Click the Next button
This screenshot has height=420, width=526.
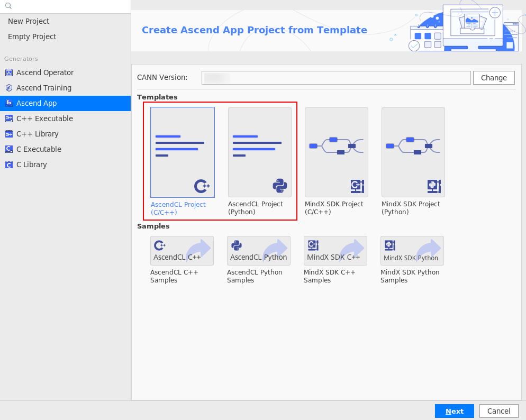tap(455, 412)
